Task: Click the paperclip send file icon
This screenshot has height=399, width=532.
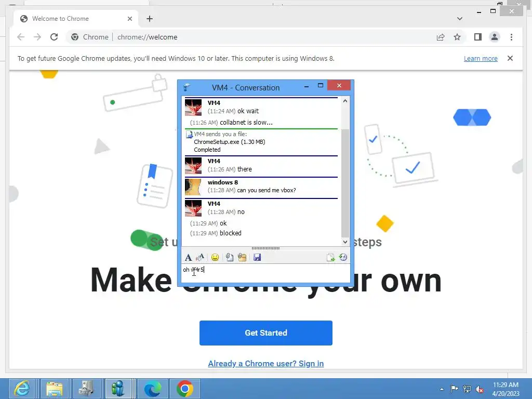Action: pyautogui.click(x=229, y=258)
